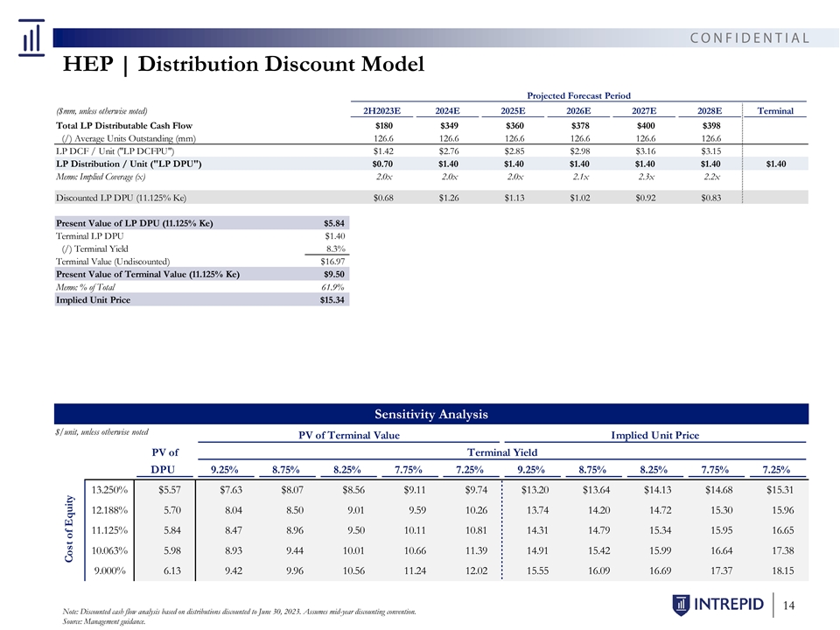
Task: Select the 2027E column header
Action: click(644, 111)
